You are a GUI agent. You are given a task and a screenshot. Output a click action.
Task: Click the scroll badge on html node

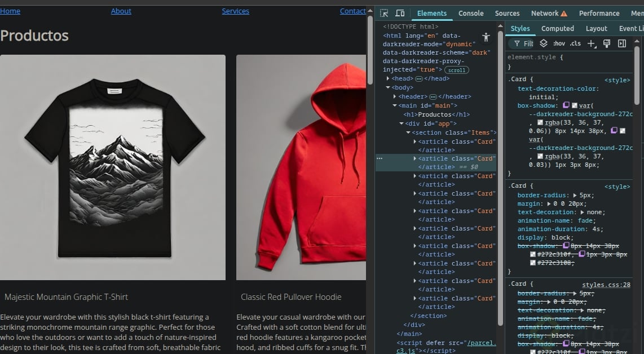[x=456, y=70]
